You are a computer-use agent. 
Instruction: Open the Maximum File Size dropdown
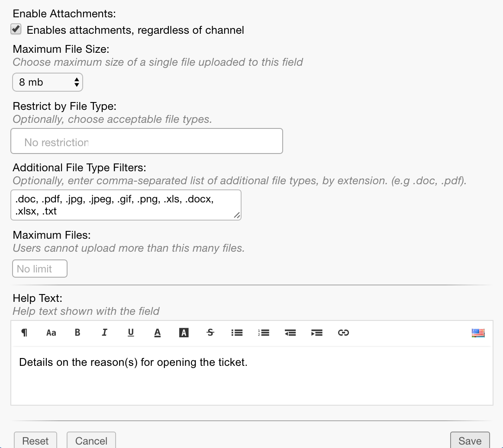click(48, 82)
